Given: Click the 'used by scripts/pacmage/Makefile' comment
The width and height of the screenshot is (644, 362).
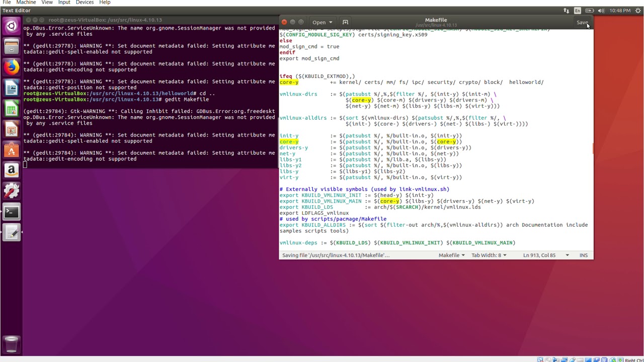Looking at the screenshot, I should 333,219.
